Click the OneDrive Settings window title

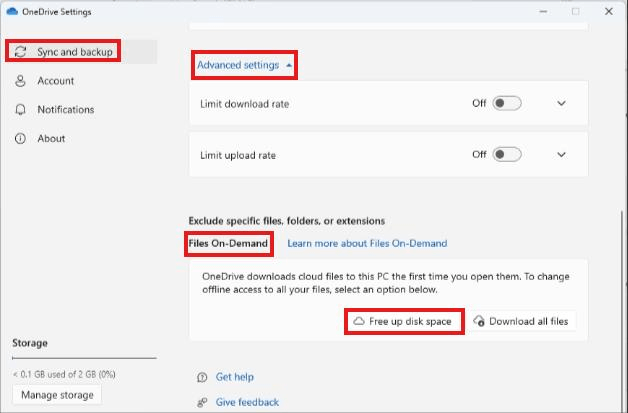[56, 12]
